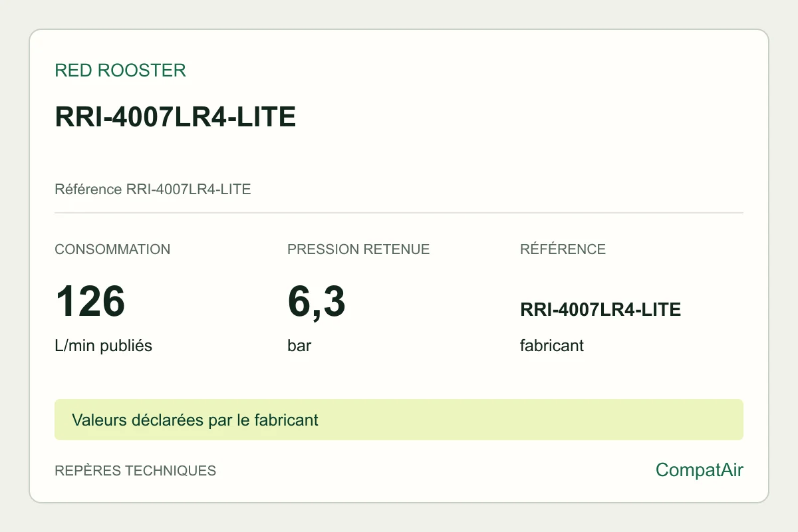The width and height of the screenshot is (798, 532).
Task: Click the RED ROOSTER brand label
Action: pos(120,70)
